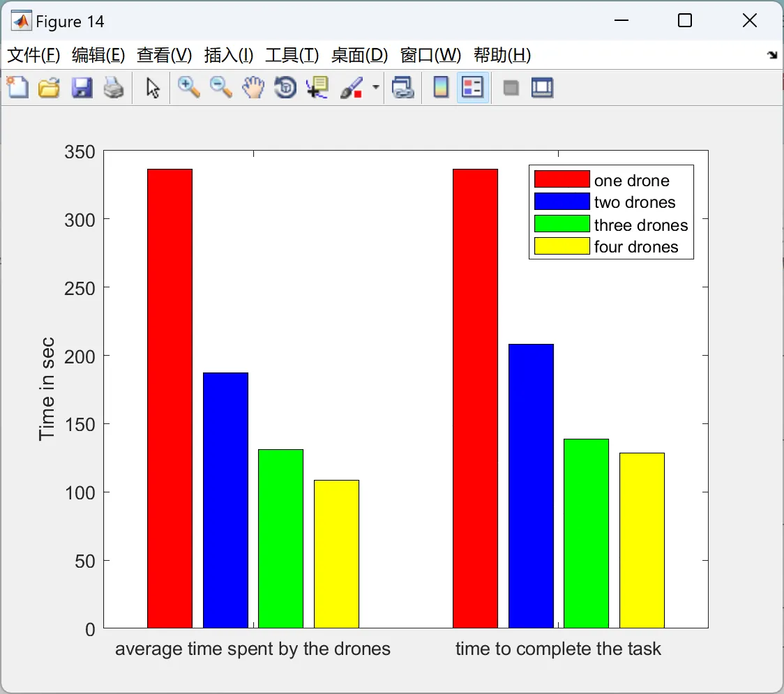This screenshot has height=694, width=784.
Task: Click 'time to complete the task' label
Action: pos(558,649)
